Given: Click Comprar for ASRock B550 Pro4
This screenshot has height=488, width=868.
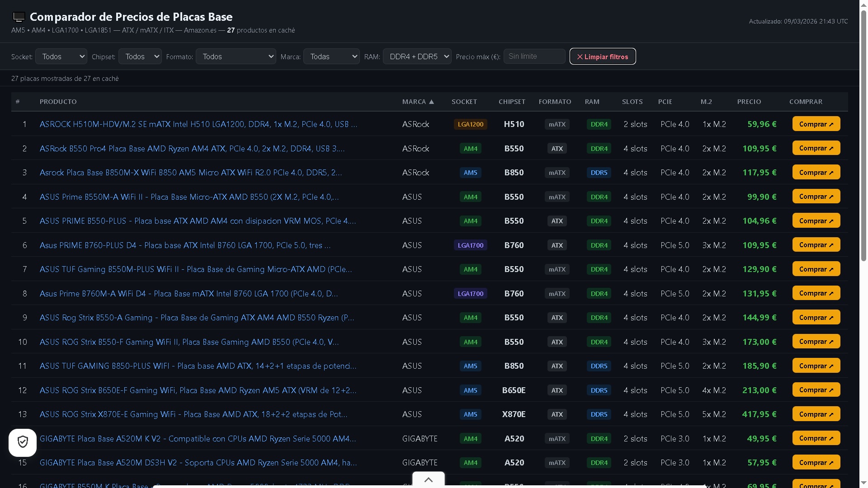Looking at the screenshot, I should click(816, 148).
